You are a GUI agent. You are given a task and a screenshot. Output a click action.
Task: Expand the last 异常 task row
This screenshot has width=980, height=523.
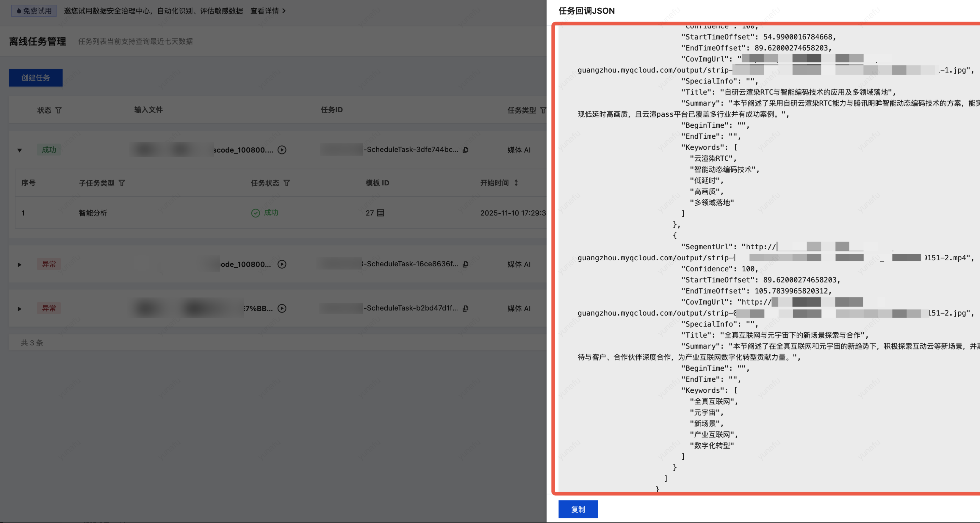point(19,309)
